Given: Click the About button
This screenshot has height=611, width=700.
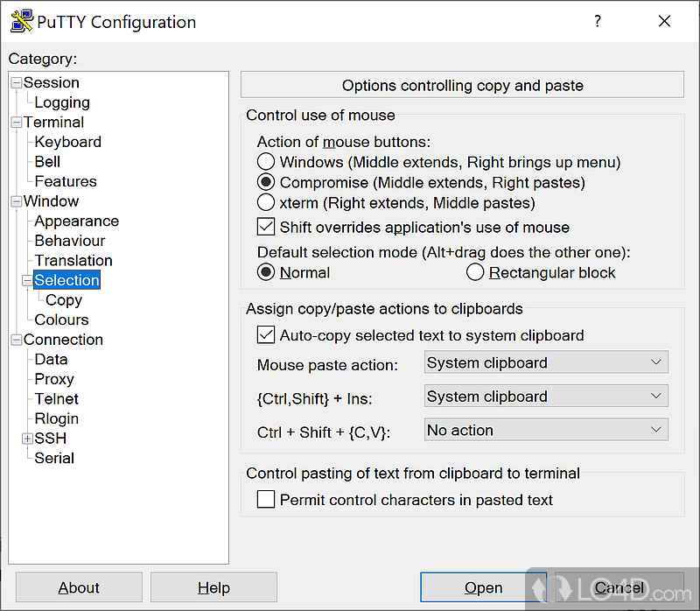Looking at the screenshot, I should [79, 587].
